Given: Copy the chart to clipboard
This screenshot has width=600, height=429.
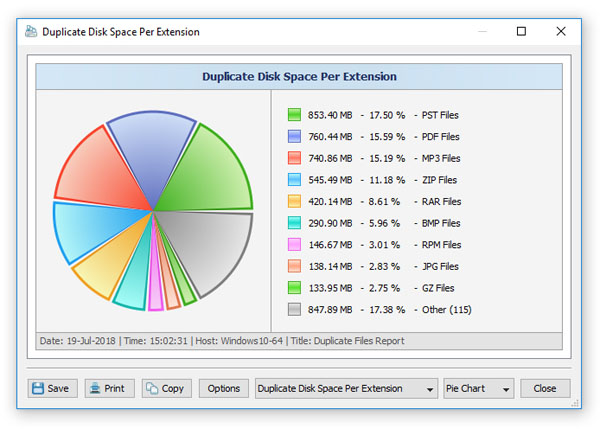Looking at the screenshot, I should tap(166, 388).
